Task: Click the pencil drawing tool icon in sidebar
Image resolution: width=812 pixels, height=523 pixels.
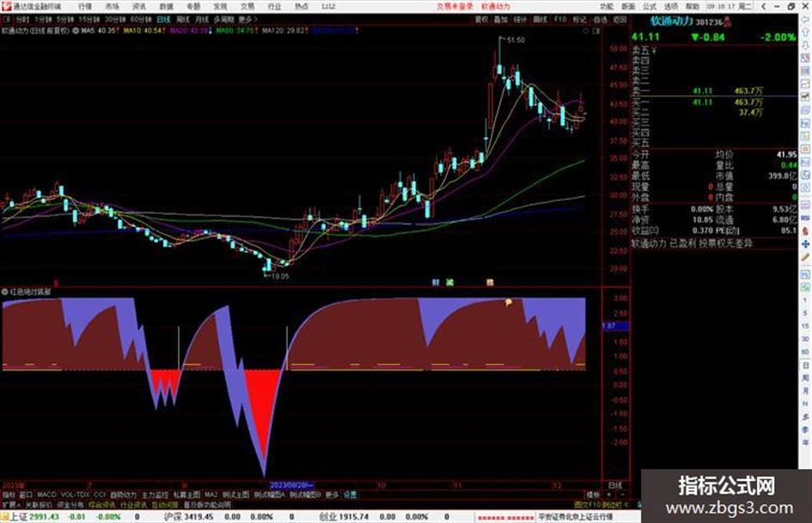Action: pyautogui.click(x=806, y=257)
